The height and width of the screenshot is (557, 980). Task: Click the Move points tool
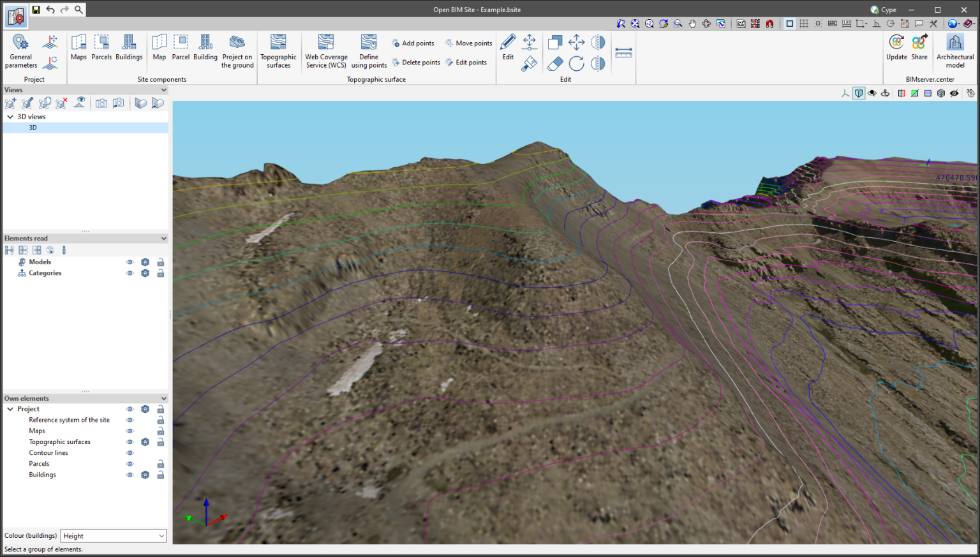(x=468, y=43)
